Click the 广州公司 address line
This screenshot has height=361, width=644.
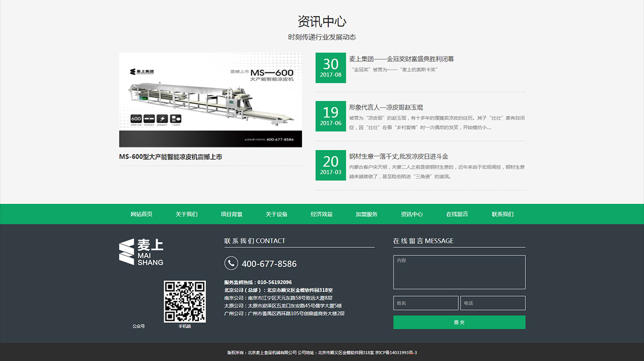284,313
